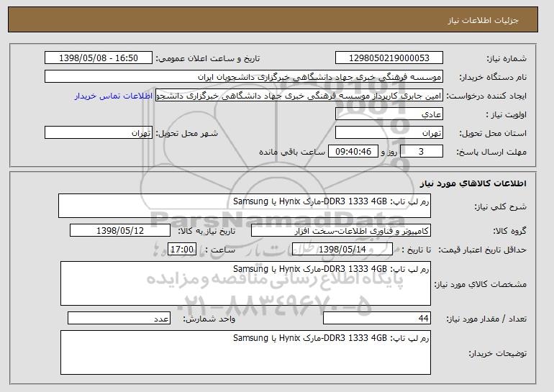Click the label تعداد / مقدار مورد نیاز
The height and width of the screenshot is (392, 554).
(486, 319)
